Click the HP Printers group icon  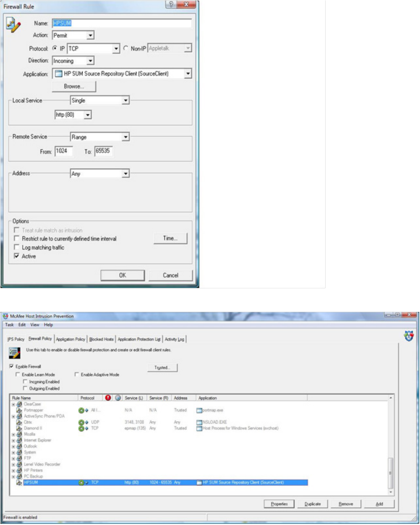(19, 470)
